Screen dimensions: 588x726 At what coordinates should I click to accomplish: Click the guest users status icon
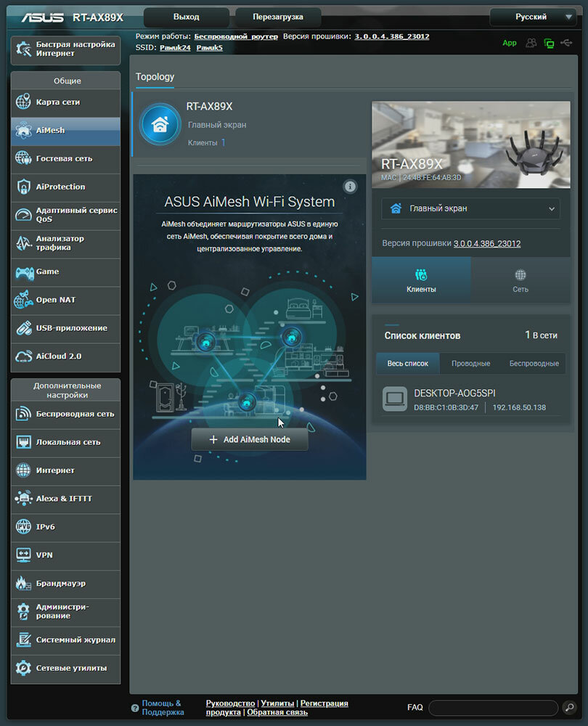click(x=531, y=43)
